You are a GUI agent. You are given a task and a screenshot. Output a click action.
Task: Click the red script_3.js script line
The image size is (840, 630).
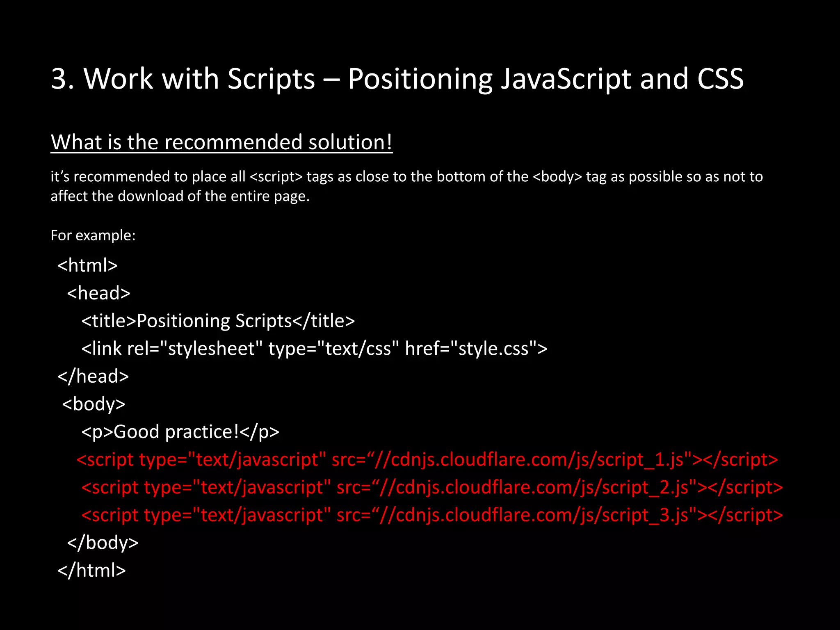(x=432, y=515)
